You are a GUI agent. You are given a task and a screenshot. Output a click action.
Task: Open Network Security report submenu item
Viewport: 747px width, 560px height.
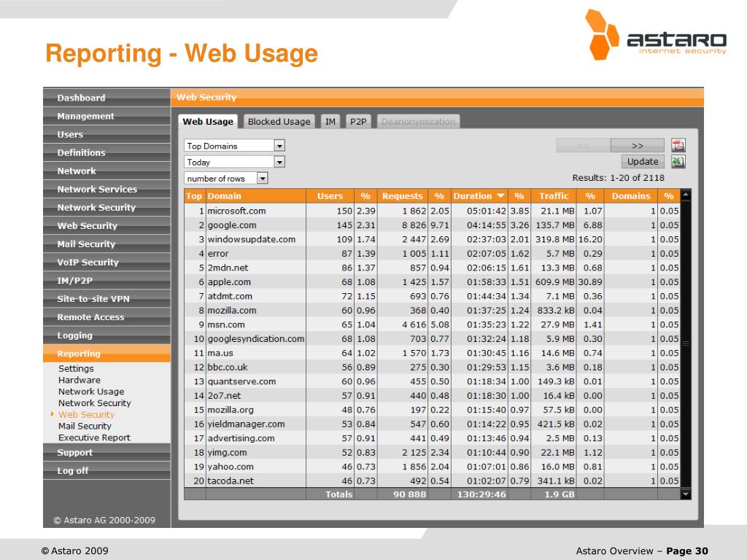94,402
